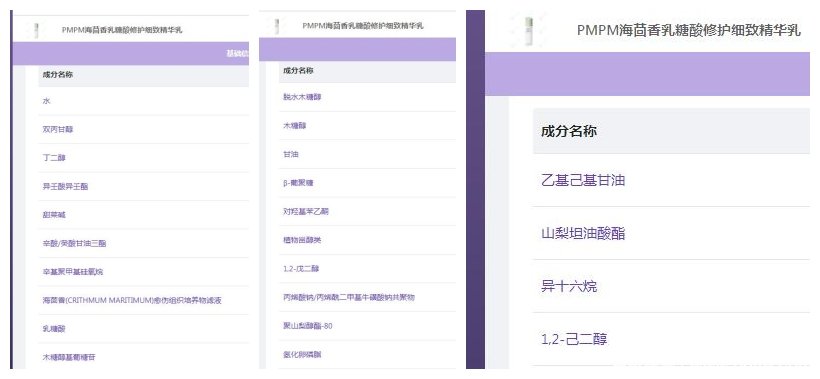Open the 对羟基苯乙酮 ingredient link

305,211
